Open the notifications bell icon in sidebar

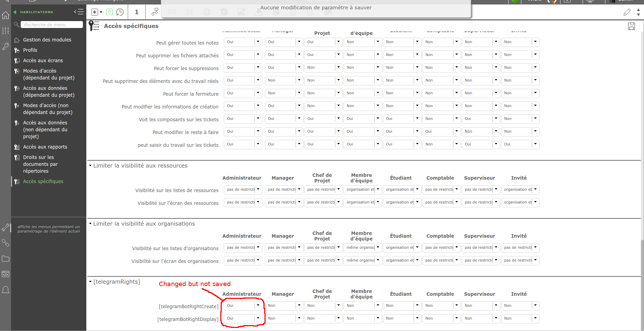pos(6,290)
